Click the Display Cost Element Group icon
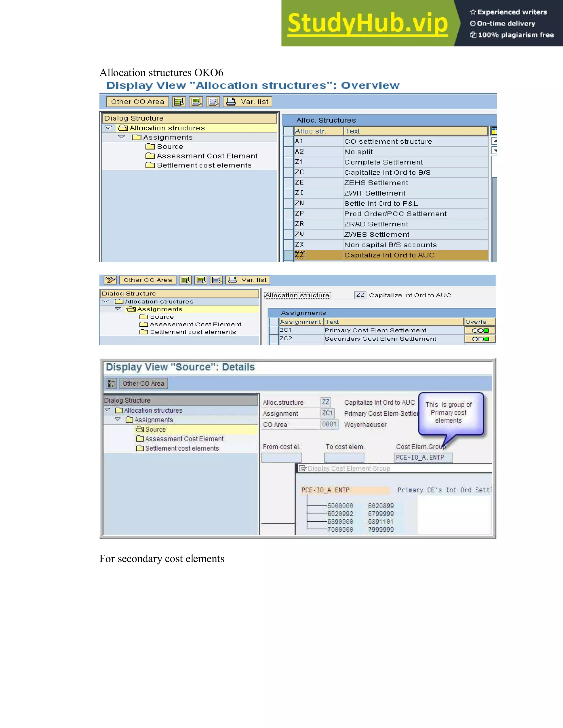The width and height of the screenshot is (563, 728). 302,468
